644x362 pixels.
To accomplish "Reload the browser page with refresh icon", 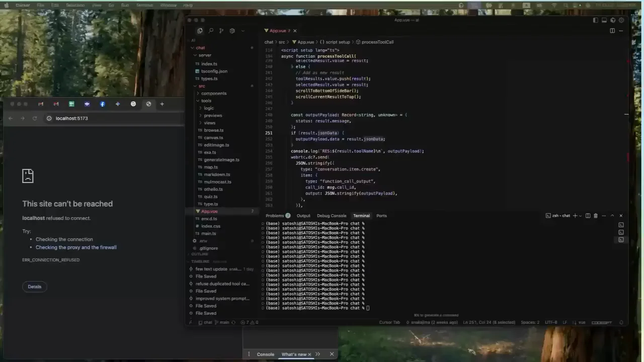I will (x=35, y=118).
